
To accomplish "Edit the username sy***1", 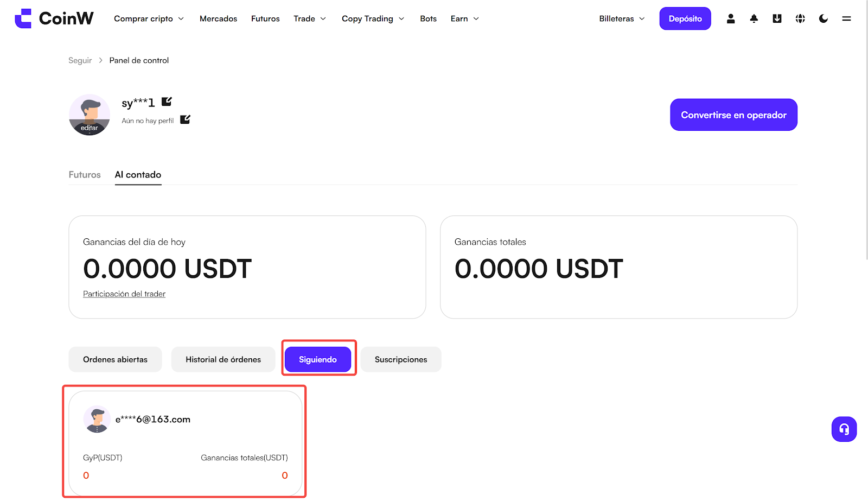I will [x=167, y=102].
